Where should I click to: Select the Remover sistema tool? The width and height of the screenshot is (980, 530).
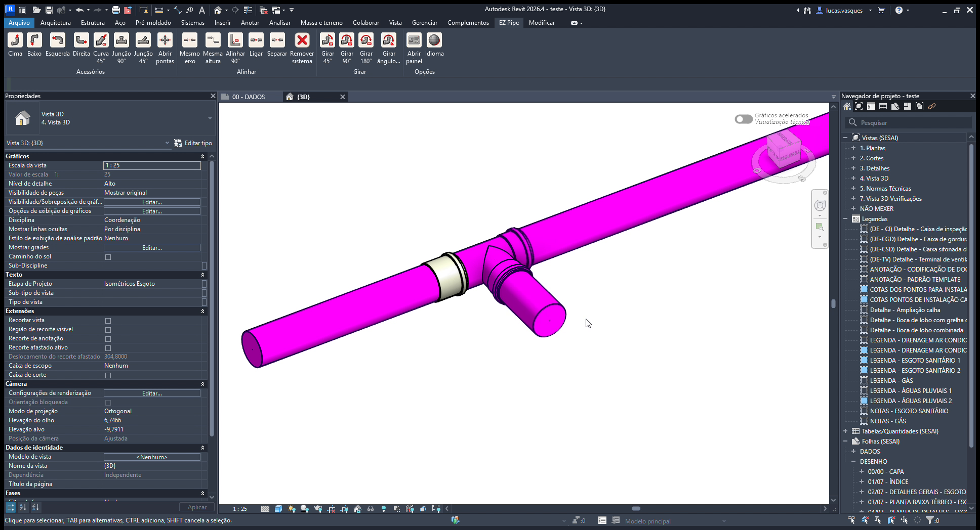[302, 40]
